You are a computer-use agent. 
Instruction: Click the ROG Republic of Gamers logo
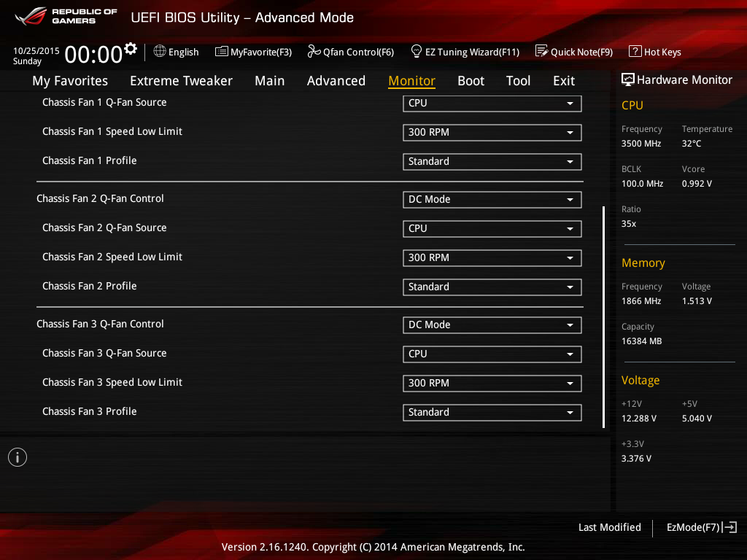click(66, 16)
